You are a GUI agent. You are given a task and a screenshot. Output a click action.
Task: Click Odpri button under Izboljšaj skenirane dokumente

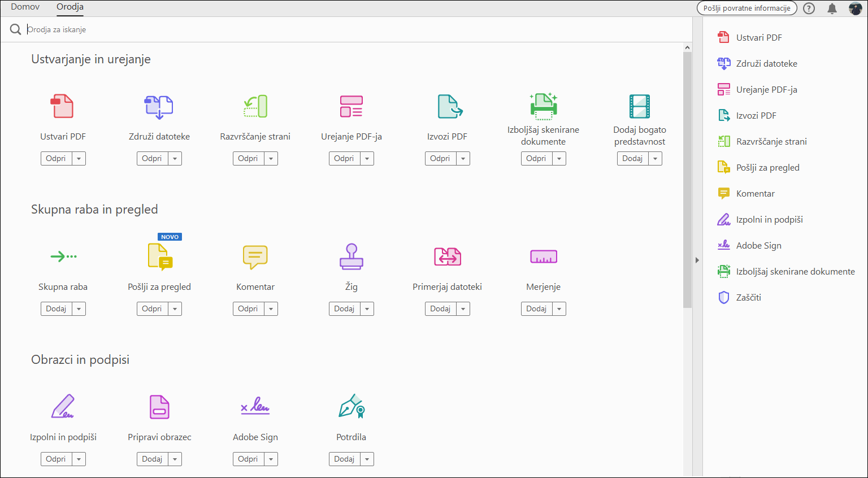pyautogui.click(x=537, y=159)
